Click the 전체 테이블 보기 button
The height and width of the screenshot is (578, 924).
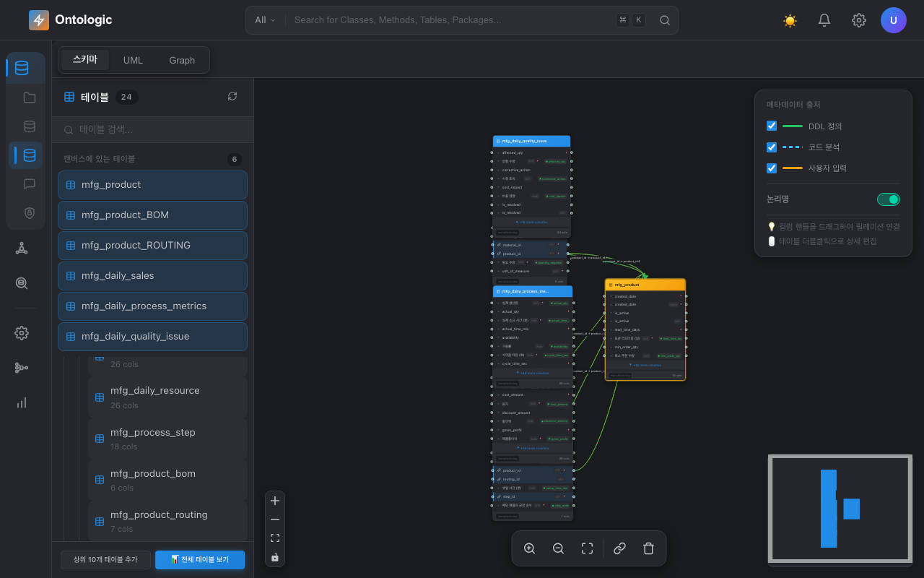tap(200, 560)
